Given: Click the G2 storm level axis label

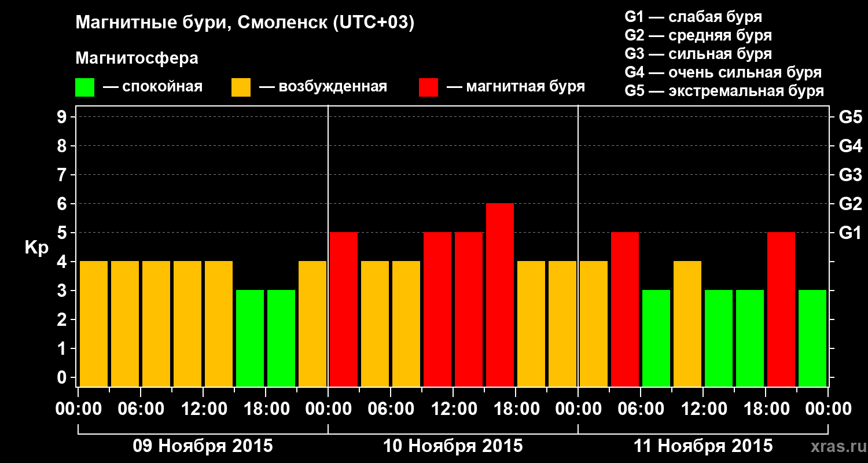Looking at the screenshot, I should coord(850,204).
